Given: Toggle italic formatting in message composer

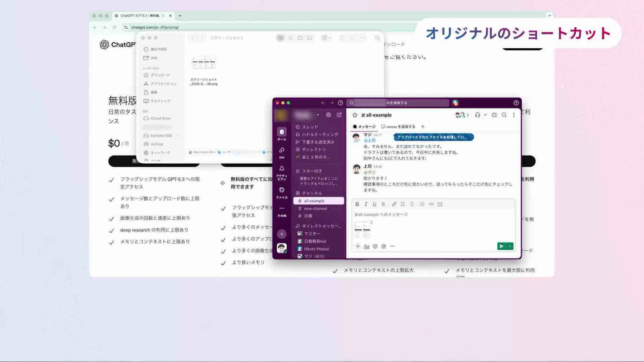Looking at the screenshot, I should pyautogui.click(x=366, y=204).
